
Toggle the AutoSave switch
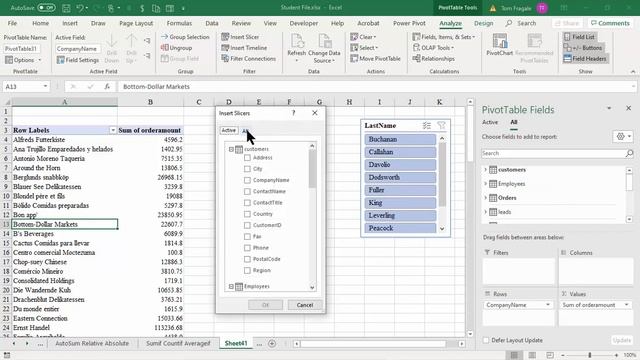(x=46, y=8)
